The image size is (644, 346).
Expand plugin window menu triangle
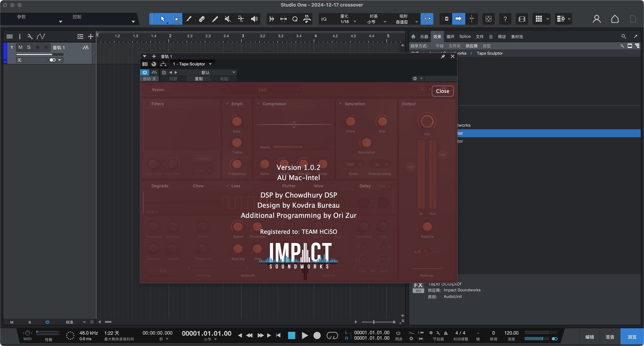click(145, 56)
